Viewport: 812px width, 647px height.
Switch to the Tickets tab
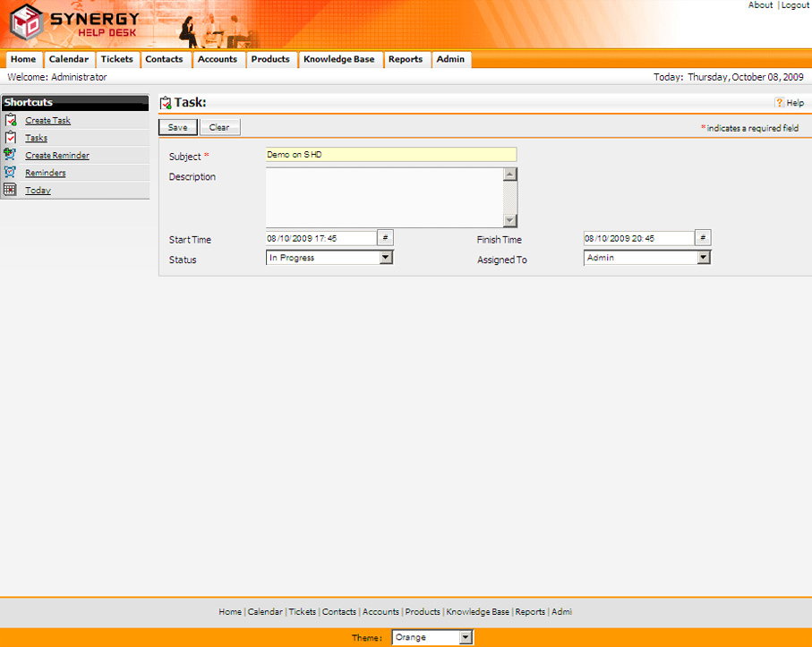116,60
